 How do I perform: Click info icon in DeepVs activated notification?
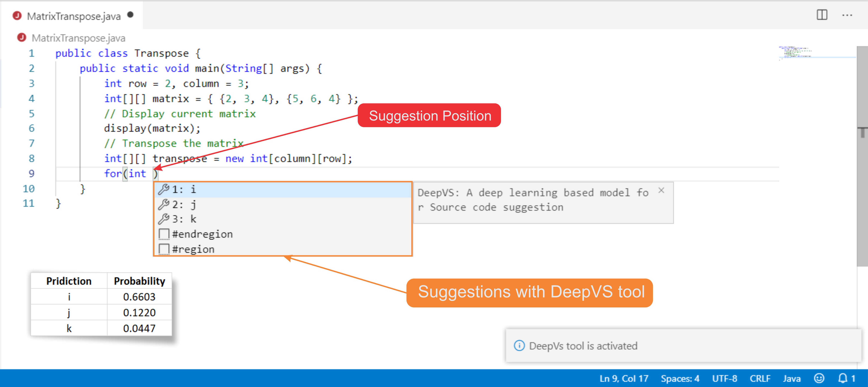coord(519,346)
